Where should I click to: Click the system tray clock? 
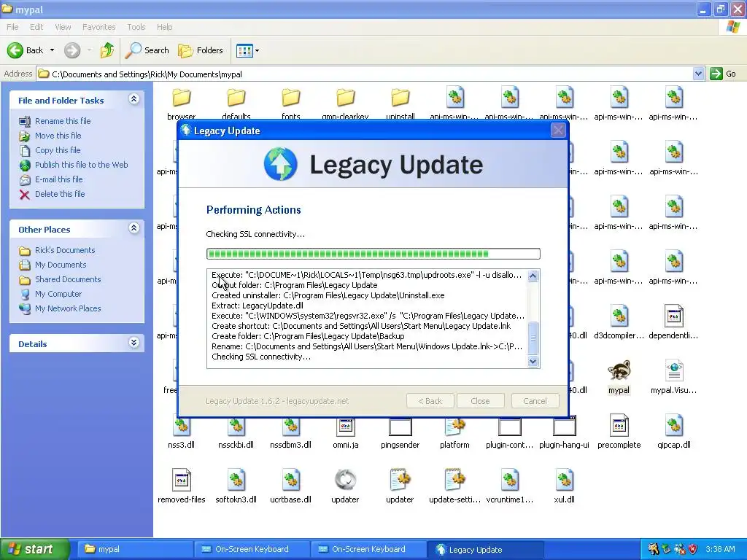tap(720, 549)
